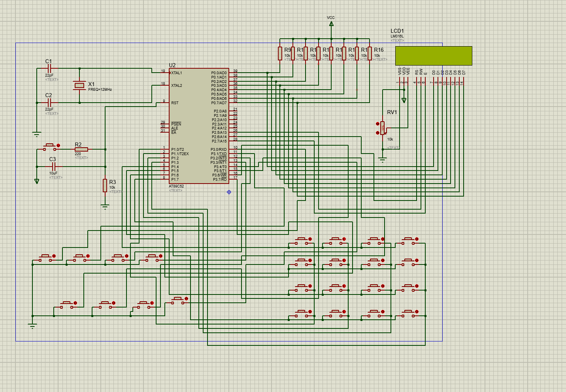Viewport: 566px width, 392px height.
Task: Select crystal X1 component
Action: tap(79, 86)
